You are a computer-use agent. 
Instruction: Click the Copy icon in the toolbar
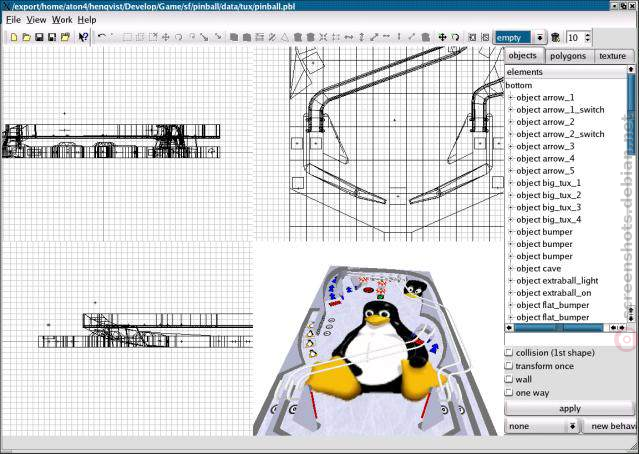(x=234, y=37)
